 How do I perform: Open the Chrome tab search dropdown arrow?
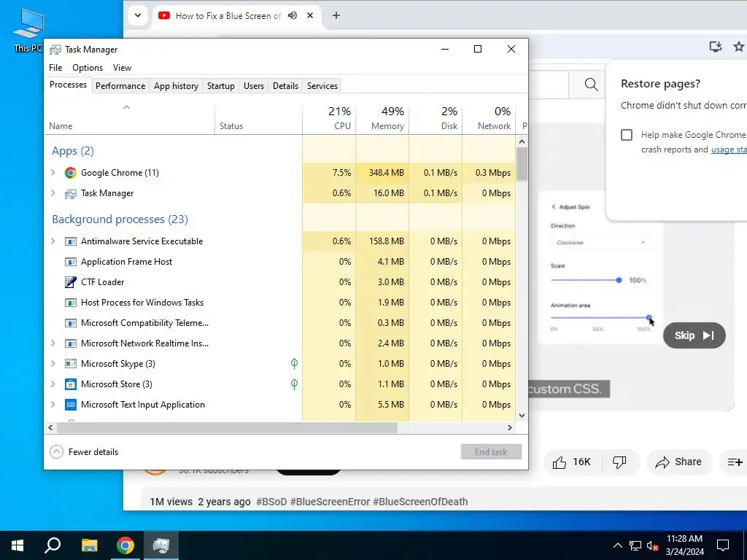138,16
